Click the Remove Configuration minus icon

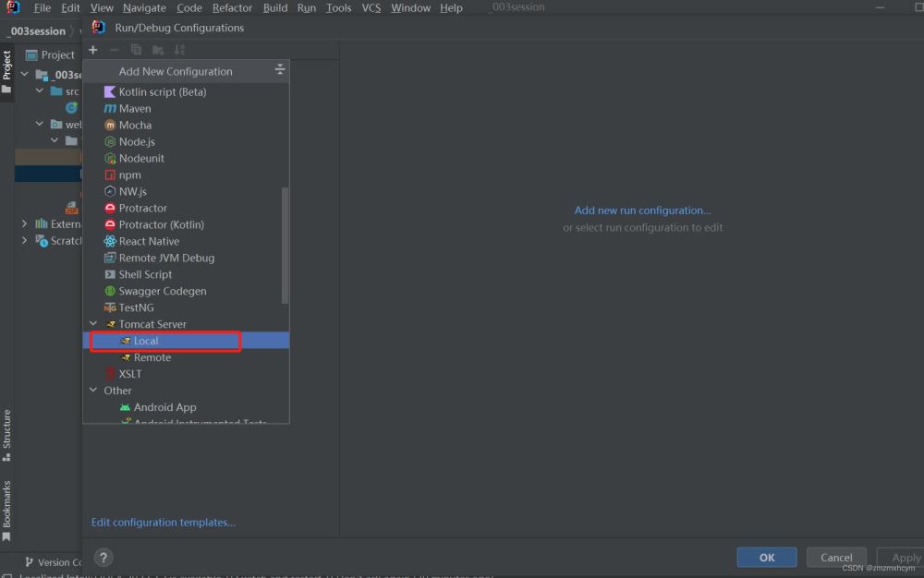tap(115, 50)
